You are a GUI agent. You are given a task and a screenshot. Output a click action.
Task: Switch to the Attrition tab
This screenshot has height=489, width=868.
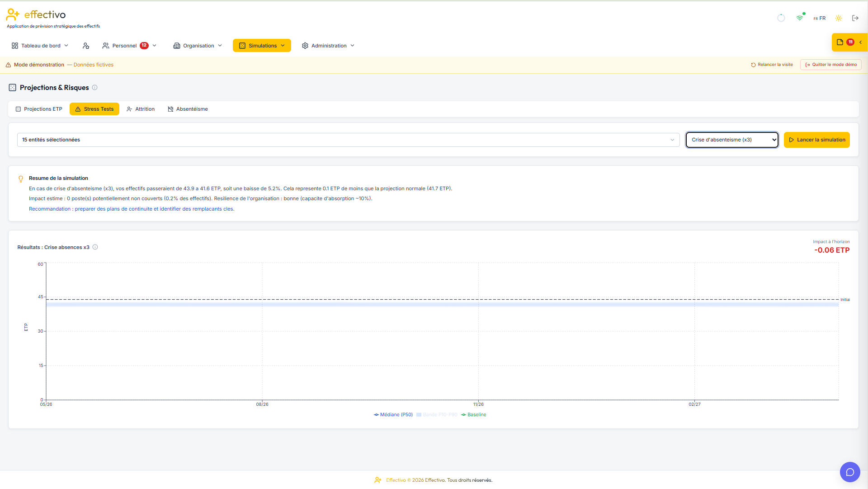(x=141, y=109)
